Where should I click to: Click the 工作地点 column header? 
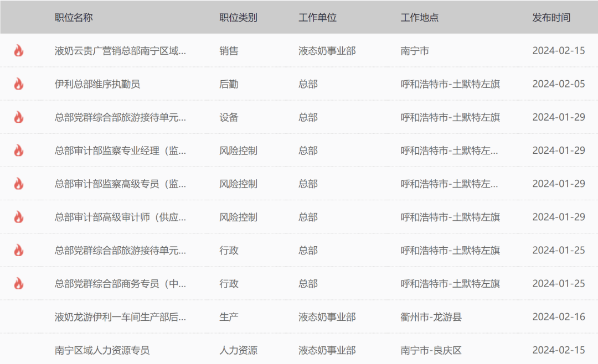coord(420,18)
